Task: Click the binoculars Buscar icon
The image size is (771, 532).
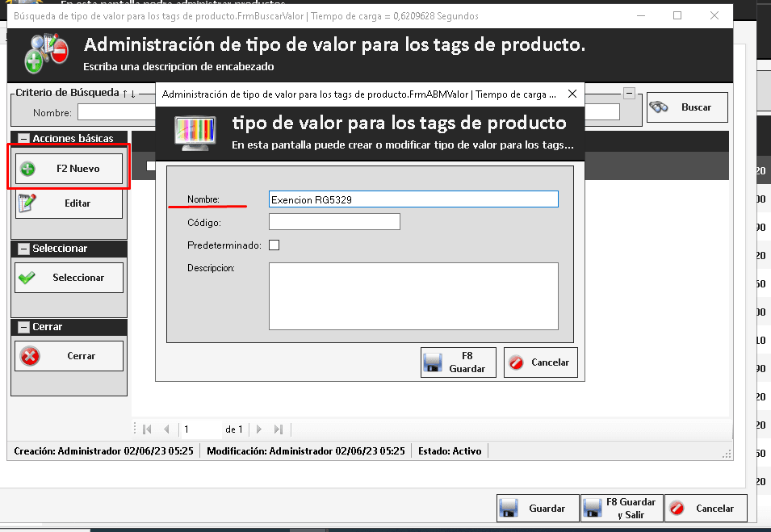Action: (x=659, y=107)
